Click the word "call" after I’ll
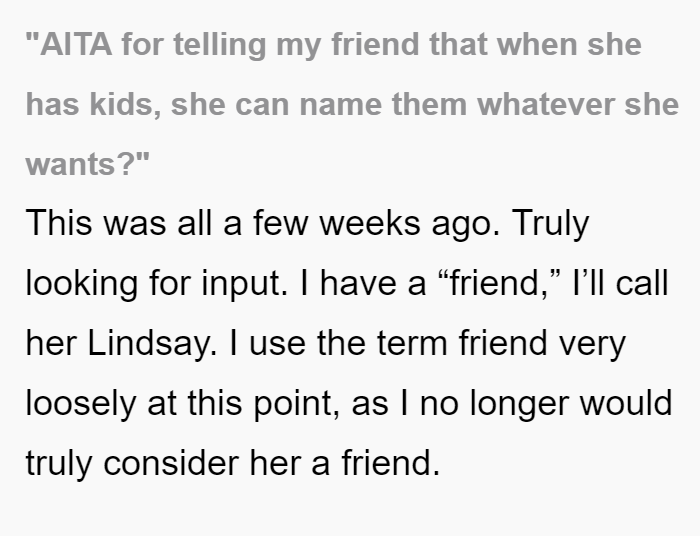700x536 pixels. coord(642,283)
